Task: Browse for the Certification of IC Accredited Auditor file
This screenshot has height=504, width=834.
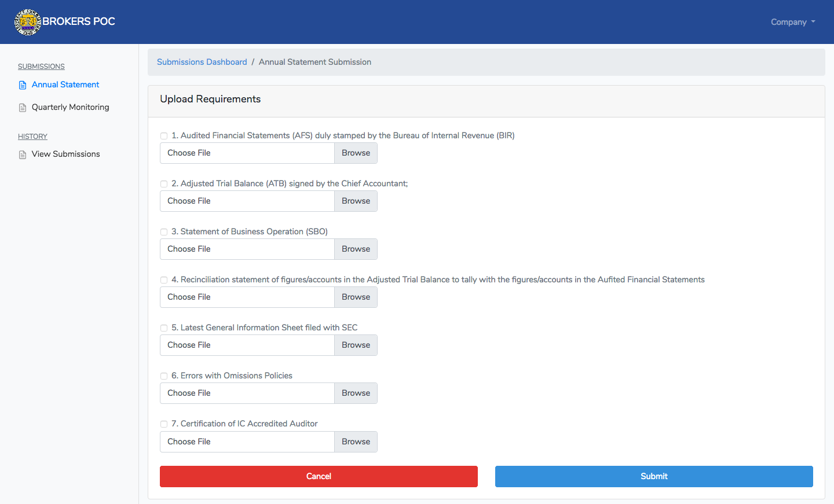Action: click(356, 442)
